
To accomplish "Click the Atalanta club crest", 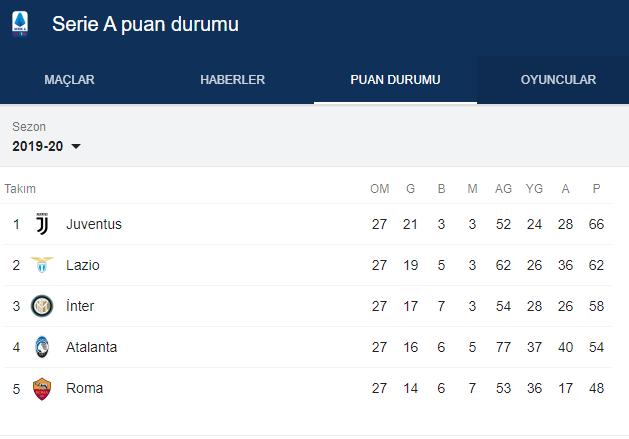I will 41,347.
